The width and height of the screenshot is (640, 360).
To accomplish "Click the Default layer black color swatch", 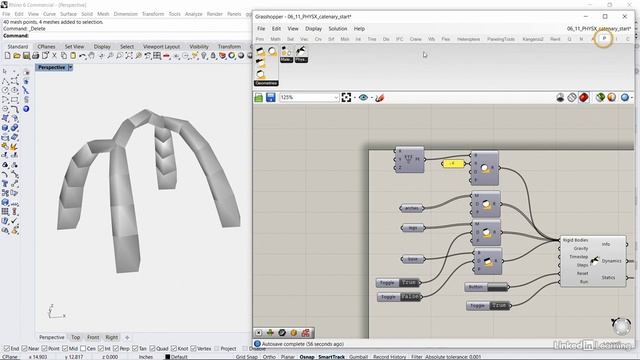I will click(x=167, y=357).
